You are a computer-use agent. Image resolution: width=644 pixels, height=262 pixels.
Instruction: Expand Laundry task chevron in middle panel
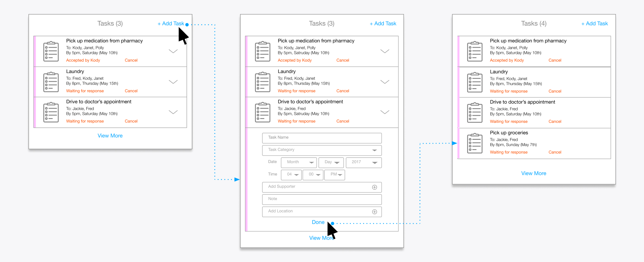385,82
